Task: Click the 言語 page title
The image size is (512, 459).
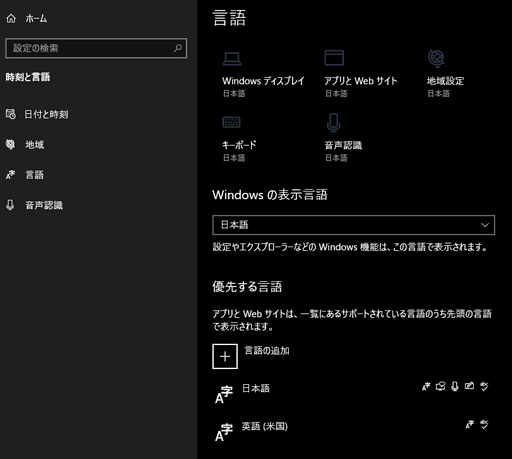Action: coord(229,18)
